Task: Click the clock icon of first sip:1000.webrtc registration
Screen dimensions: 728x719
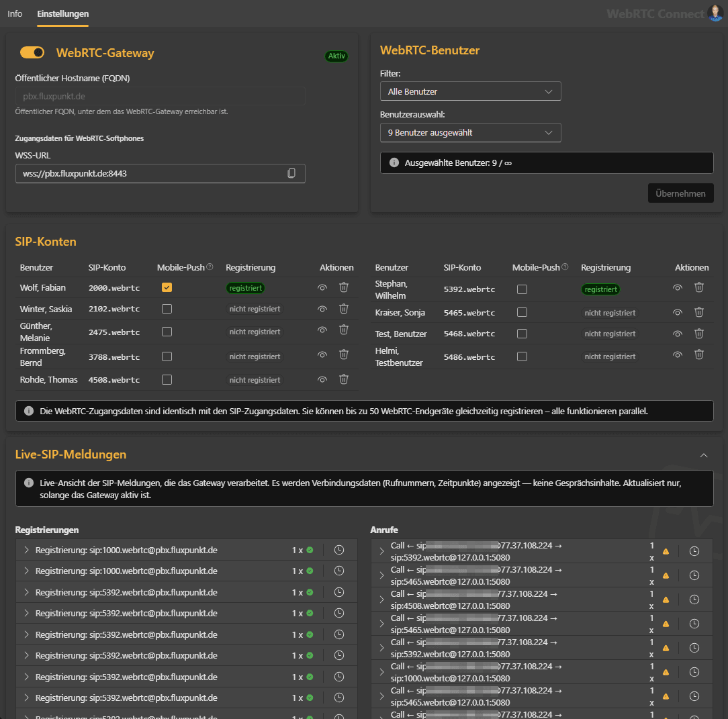Action: [339, 550]
